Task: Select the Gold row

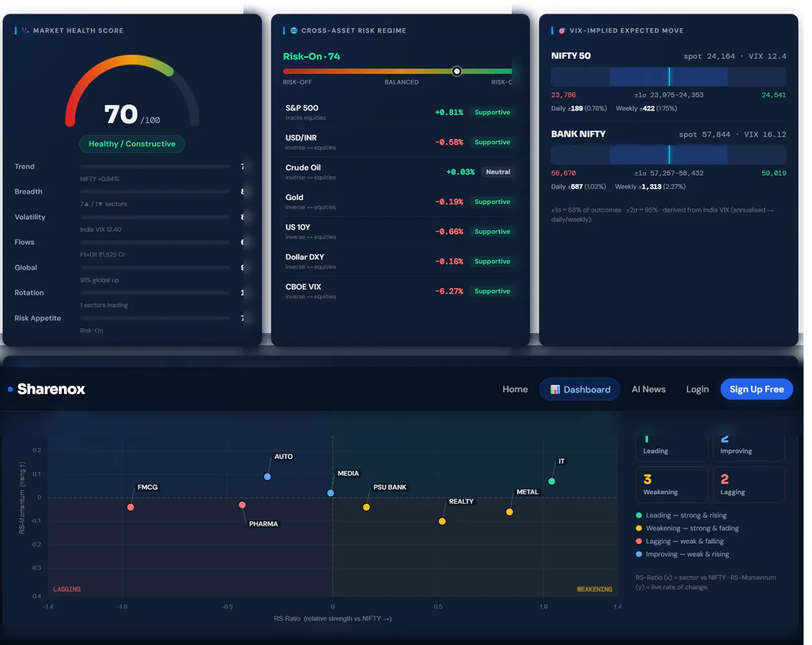Action: point(398,202)
